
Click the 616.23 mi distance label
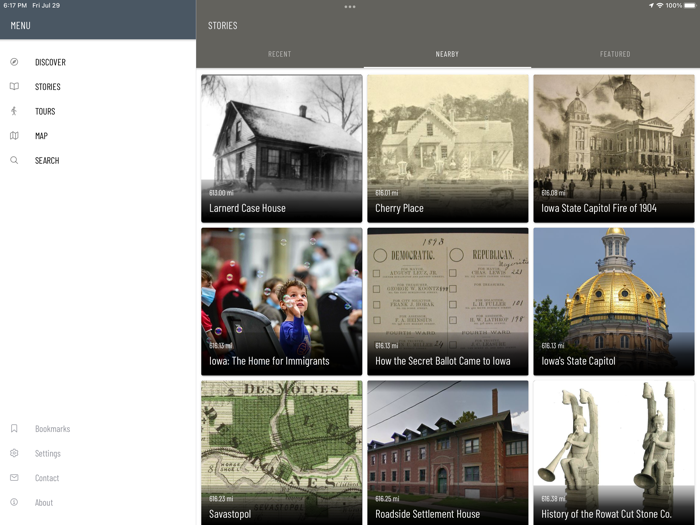221,499
